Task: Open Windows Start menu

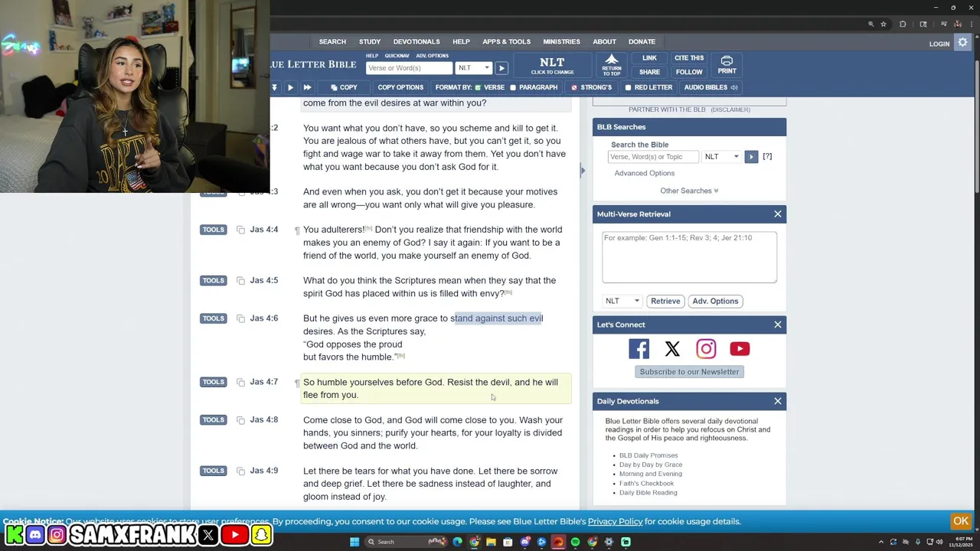Action: (x=354, y=542)
